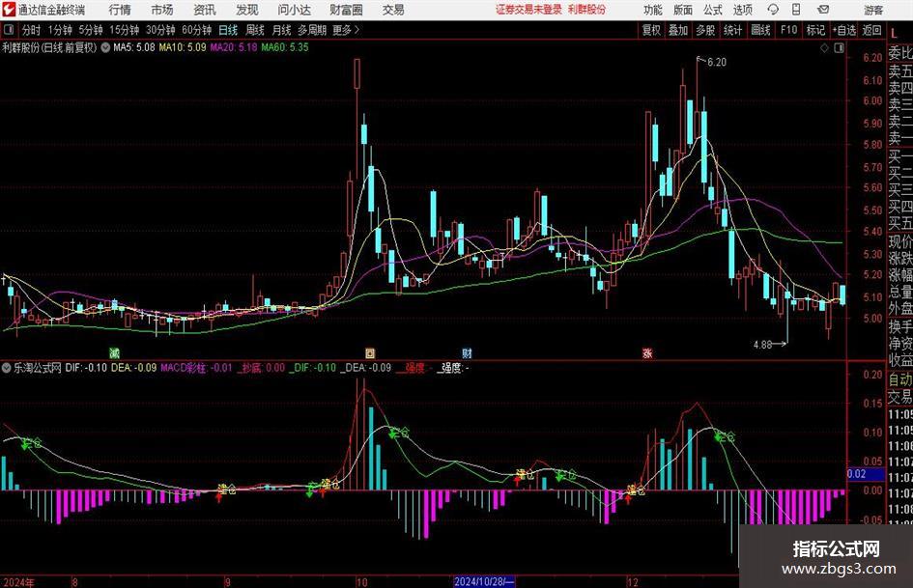This screenshot has height=588, width=913.
Task: Add stock via +自选 button
Action: point(844,30)
